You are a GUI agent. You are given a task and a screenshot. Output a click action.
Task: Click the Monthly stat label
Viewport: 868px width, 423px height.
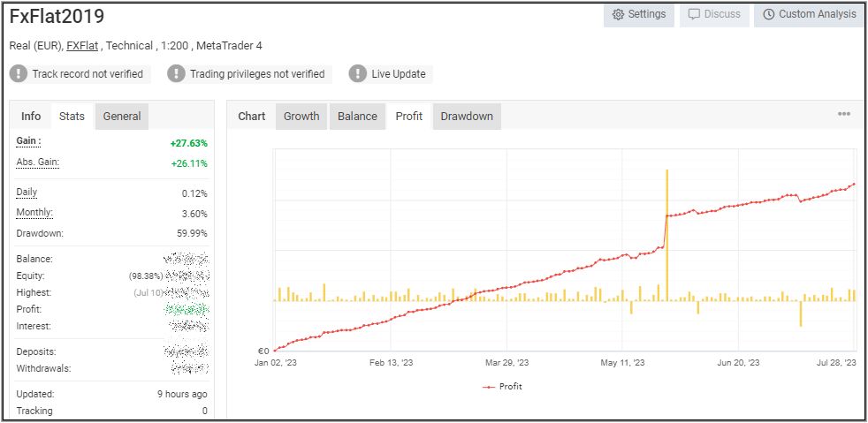(x=34, y=213)
